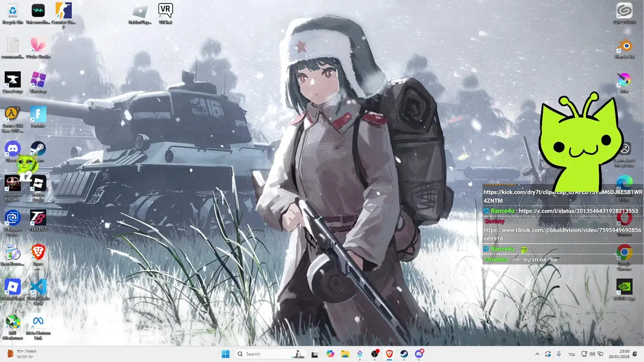The image size is (644, 362).
Task: Open the Windows Start menu
Action: point(225,354)
